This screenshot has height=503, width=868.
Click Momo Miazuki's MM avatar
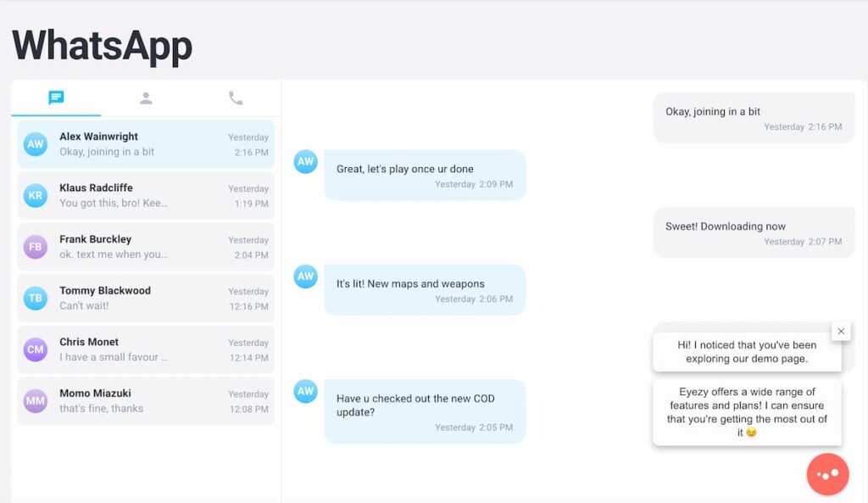[36, 401]
